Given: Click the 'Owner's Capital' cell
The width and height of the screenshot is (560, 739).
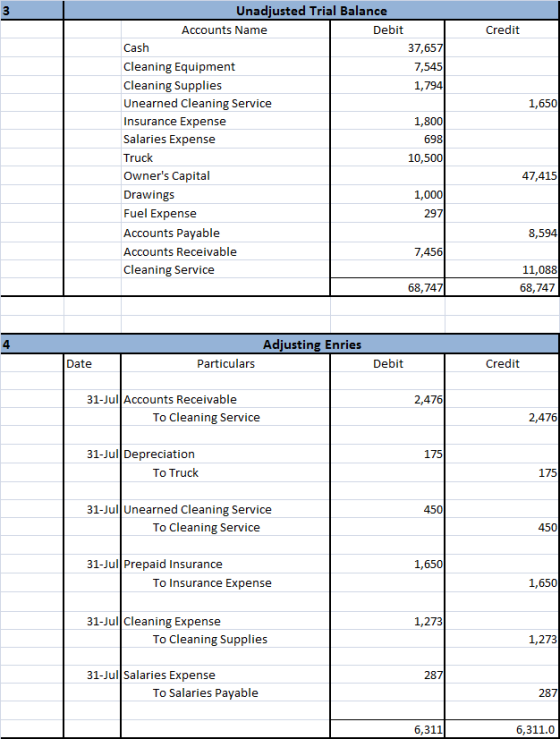Looking at the screenshot, I should [225, 176].
